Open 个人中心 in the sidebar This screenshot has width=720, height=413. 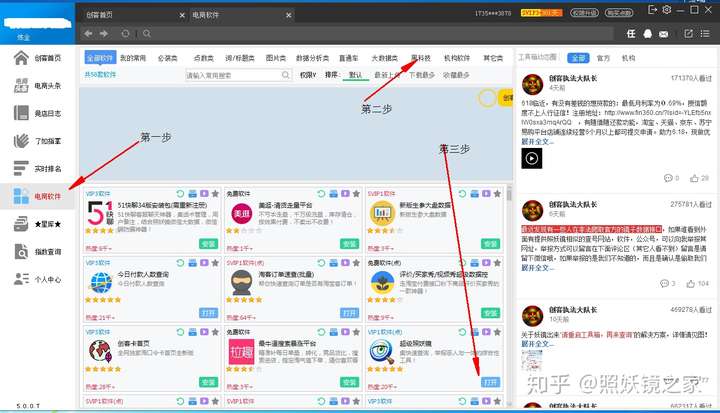point(37,279)
